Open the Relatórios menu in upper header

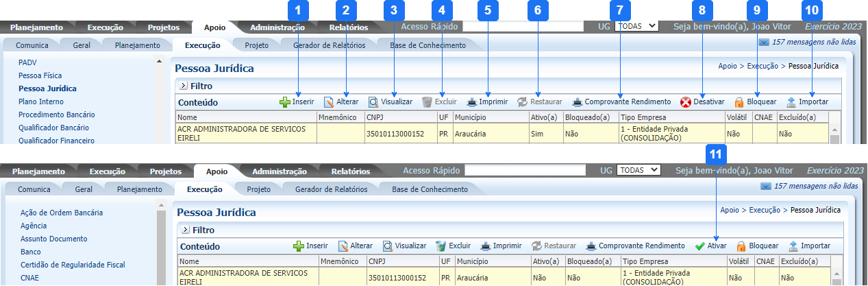tap(349, 28)
